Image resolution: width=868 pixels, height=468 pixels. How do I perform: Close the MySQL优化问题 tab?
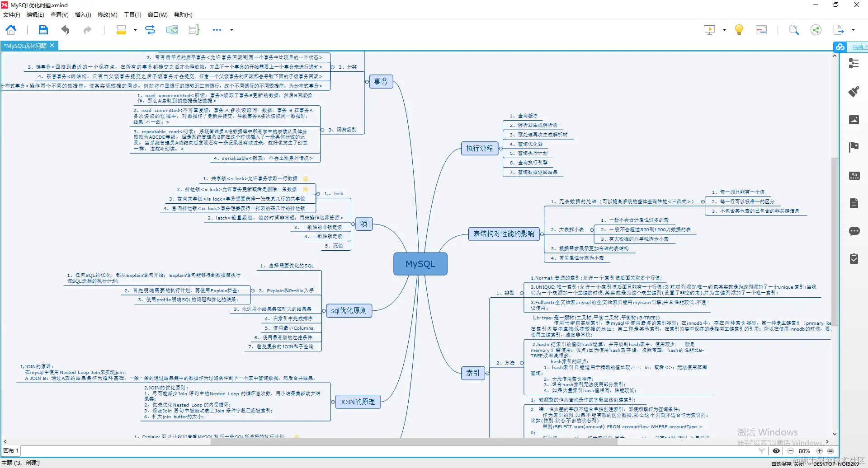52,45
